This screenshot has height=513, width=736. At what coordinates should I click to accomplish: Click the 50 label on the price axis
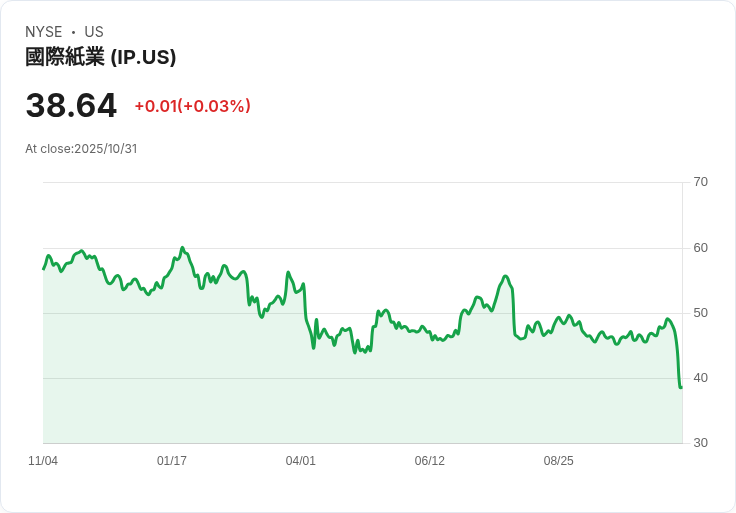(701, 313)
